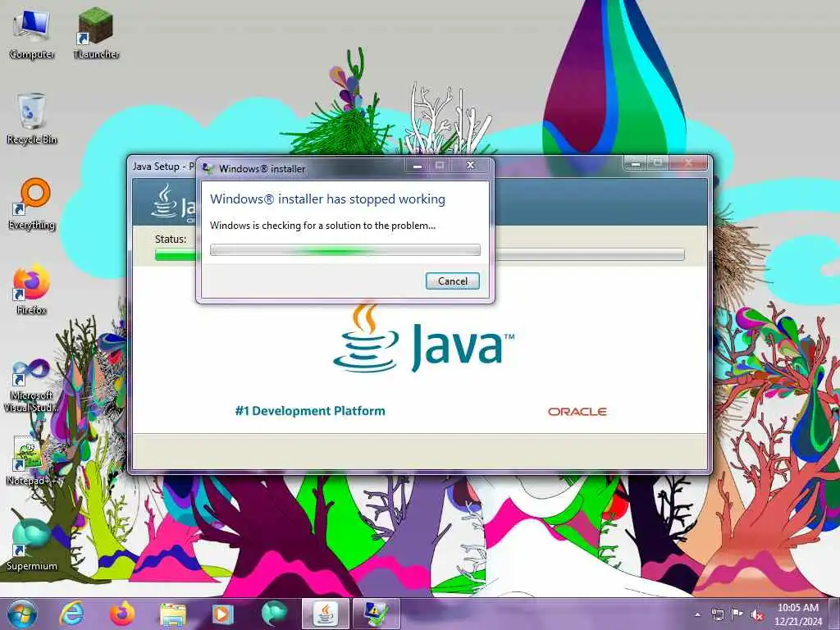Minimize the Java Setup window

pos(636,163)
